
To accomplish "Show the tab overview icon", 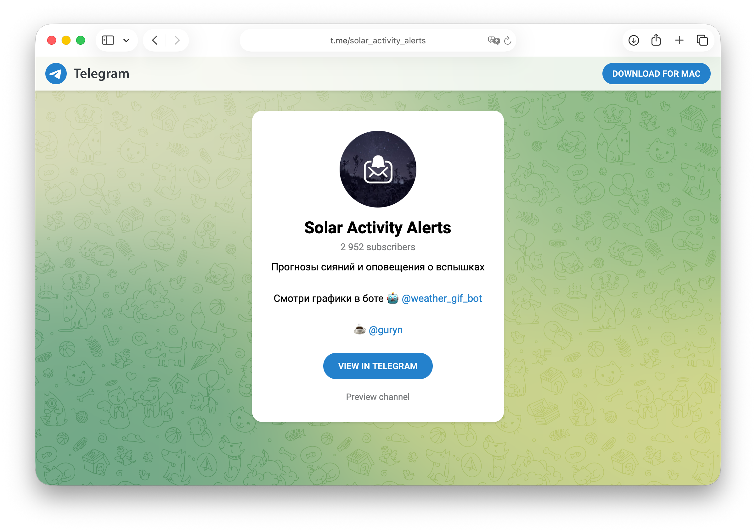I will click(x=702, y=41).
